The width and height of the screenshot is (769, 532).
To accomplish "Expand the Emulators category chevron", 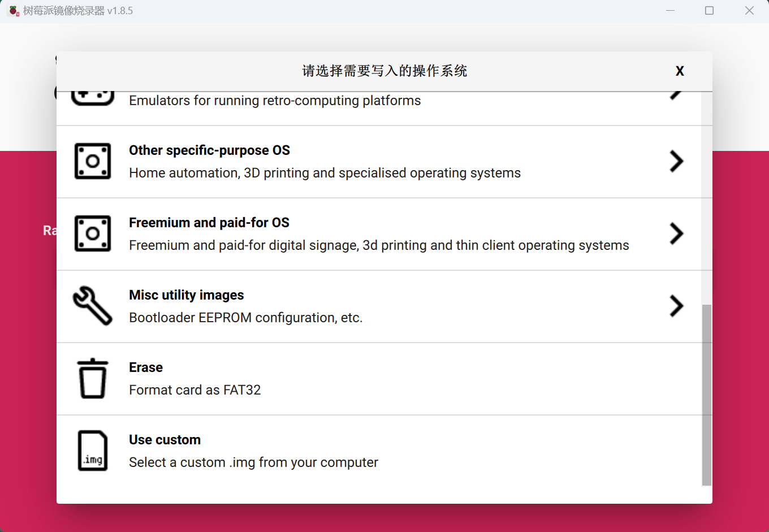I will pos(676,96).
